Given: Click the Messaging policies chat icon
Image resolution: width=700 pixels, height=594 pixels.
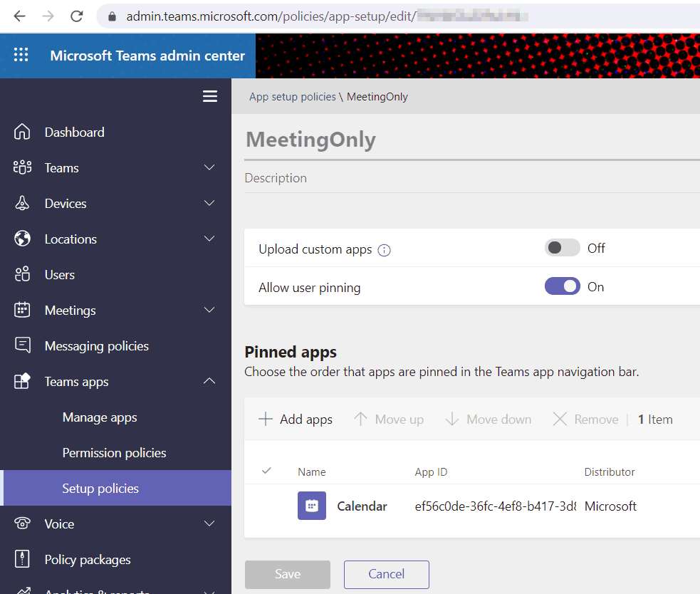Looking at the screenshot, I should click(22, 345).
